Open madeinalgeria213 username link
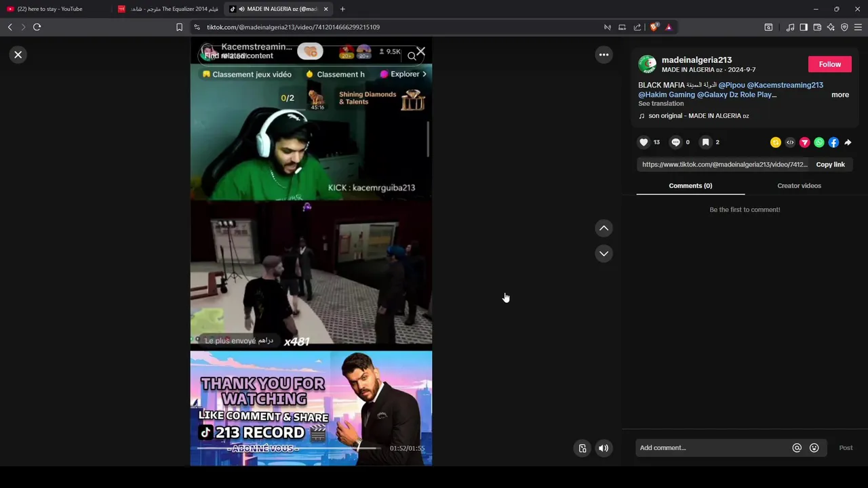Screen dimensions: 868x488 point(696,60)
